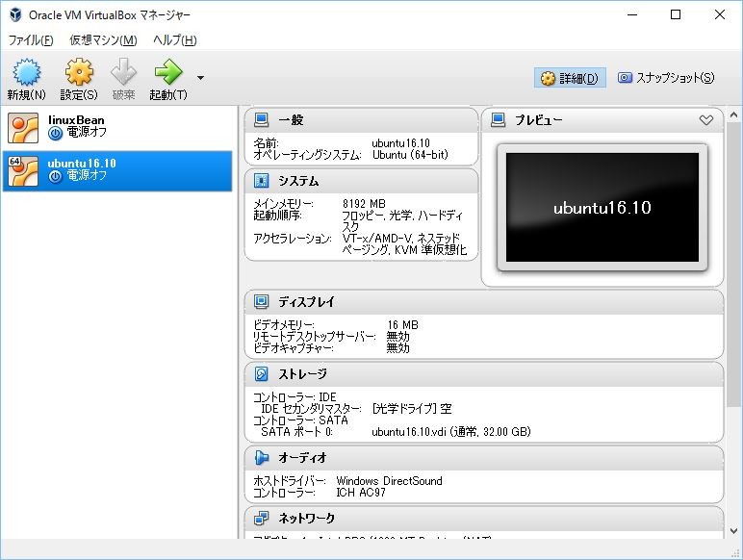Click the ubuntu16.10 preview thumbnail
This screenshot has width=743, height=560.
602,207
